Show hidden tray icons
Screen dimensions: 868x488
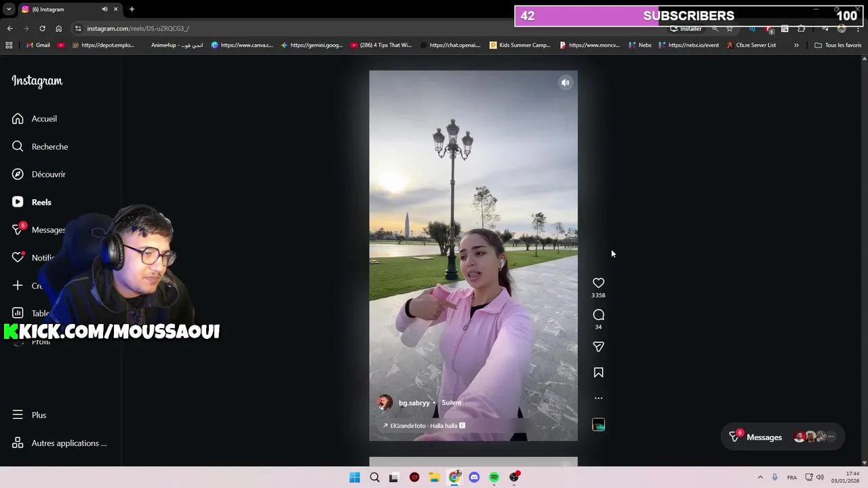760,477
